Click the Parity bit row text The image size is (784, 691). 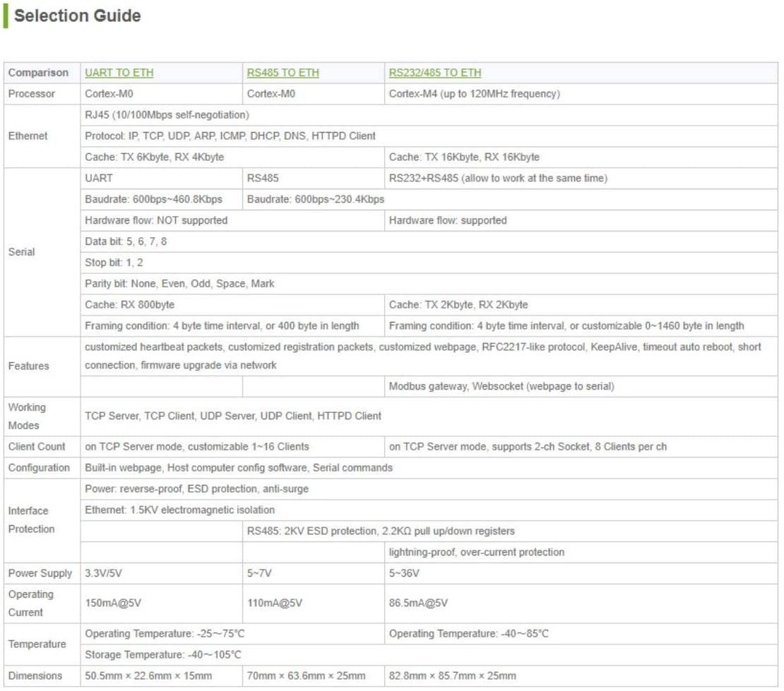pyautogui.click(x=179, y=284)
